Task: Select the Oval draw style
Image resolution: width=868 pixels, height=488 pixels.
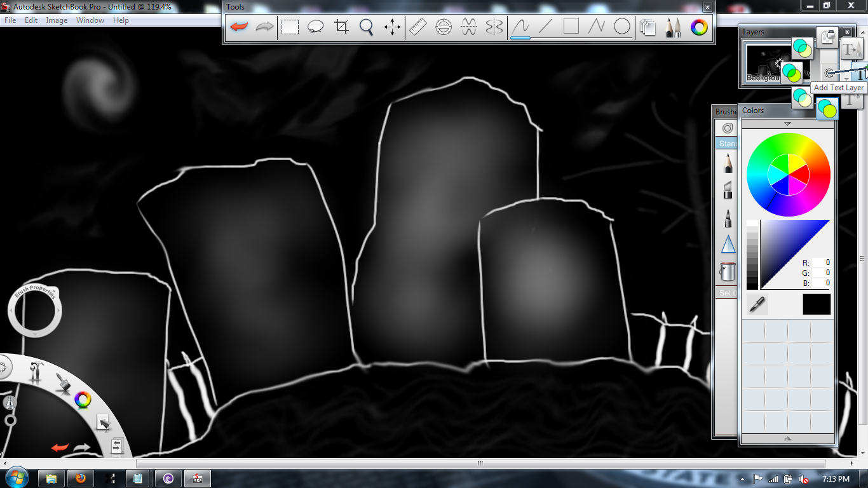Action: [x=622, y=27]
